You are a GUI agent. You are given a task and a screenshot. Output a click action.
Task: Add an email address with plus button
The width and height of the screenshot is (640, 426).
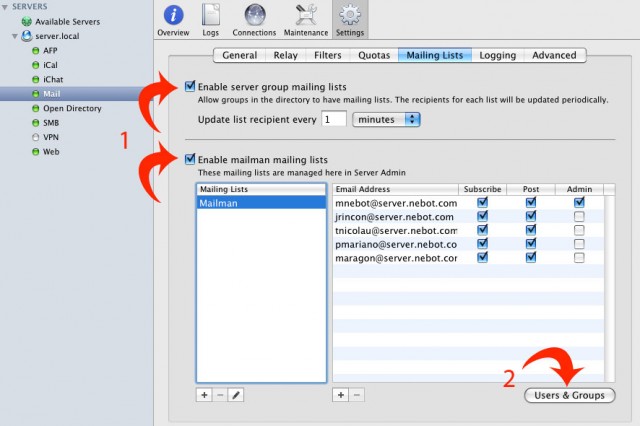click(341, 395)
